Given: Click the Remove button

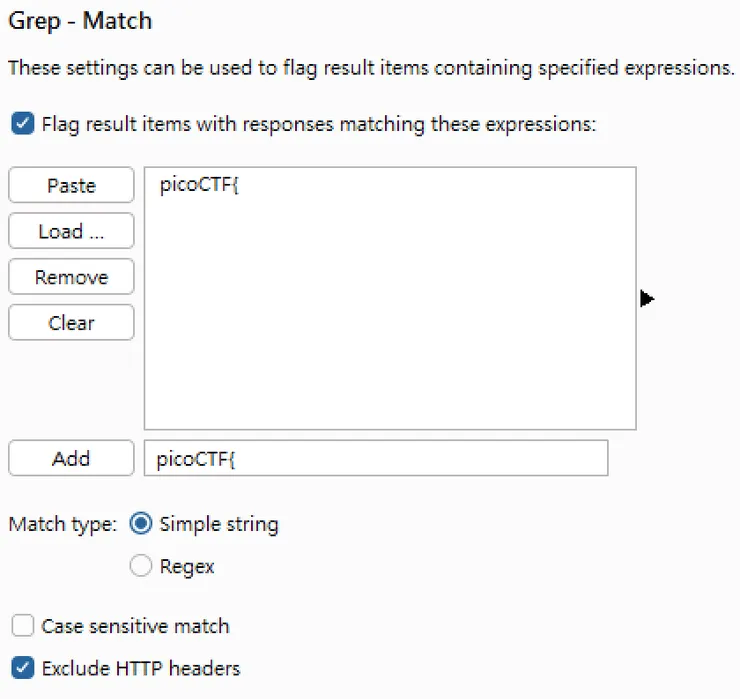Looking at the screenshot, I should coord(71,277).
